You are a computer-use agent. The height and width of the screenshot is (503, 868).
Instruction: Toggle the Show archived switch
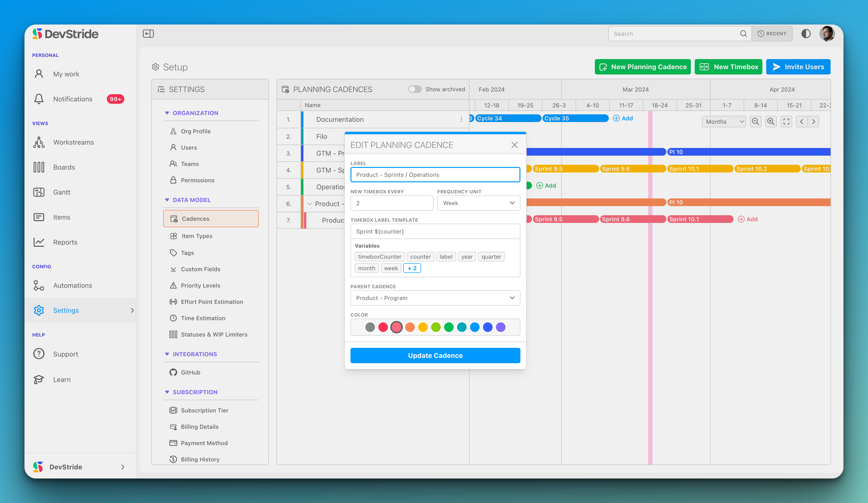click(x=414, y=89)
